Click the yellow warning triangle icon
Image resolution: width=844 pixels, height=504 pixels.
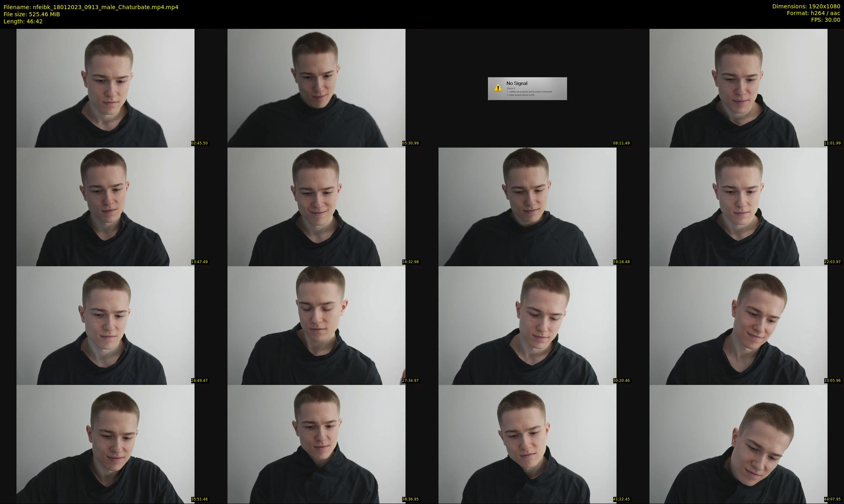pos(498,88)
